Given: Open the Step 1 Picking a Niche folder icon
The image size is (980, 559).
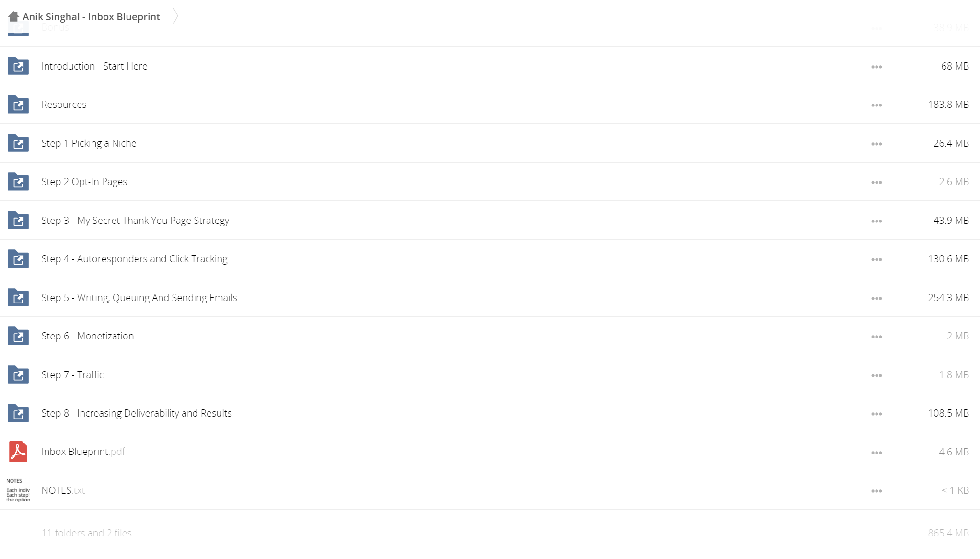Looking at the screenshot, I should tap(18, 143).
